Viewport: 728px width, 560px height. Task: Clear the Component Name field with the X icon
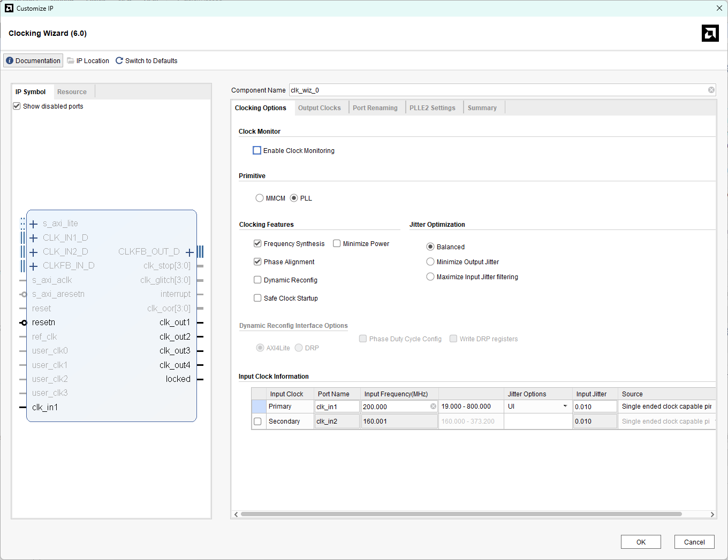pyautogui.click(x=711, y=90)
